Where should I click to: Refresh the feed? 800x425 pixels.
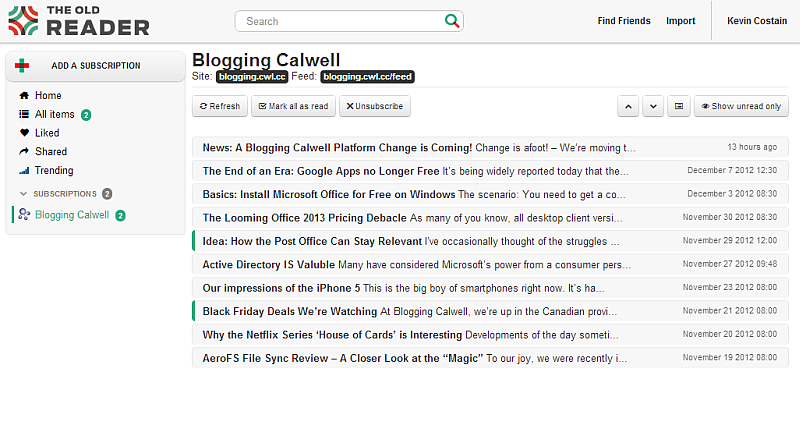coord(220,106)
